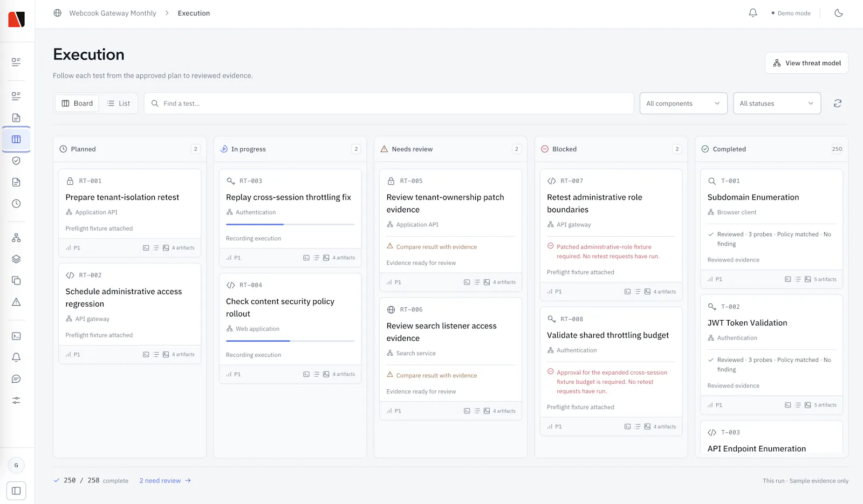Click the Demo mode indicator

pos(791,13)
